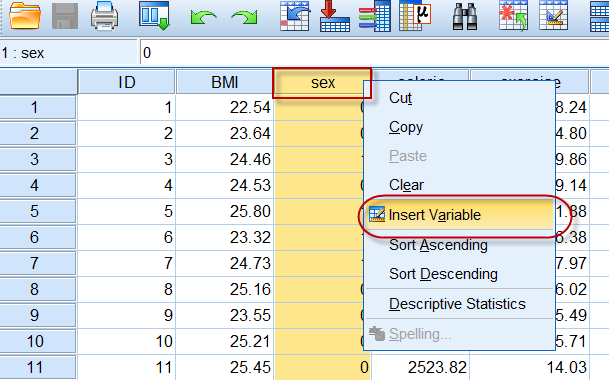609x380 pixels.
Task: Undo with the left green arrow
Action: coord(203,17)
